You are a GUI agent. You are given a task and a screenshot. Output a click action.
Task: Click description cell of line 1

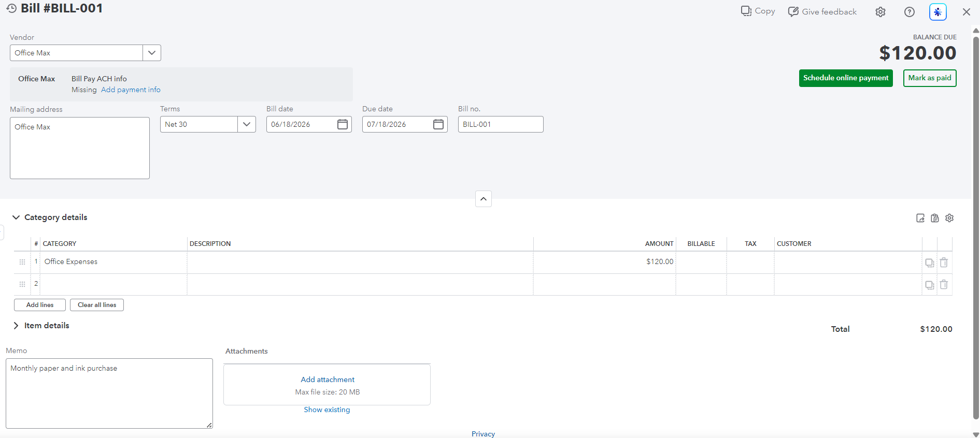click(360, 262)
